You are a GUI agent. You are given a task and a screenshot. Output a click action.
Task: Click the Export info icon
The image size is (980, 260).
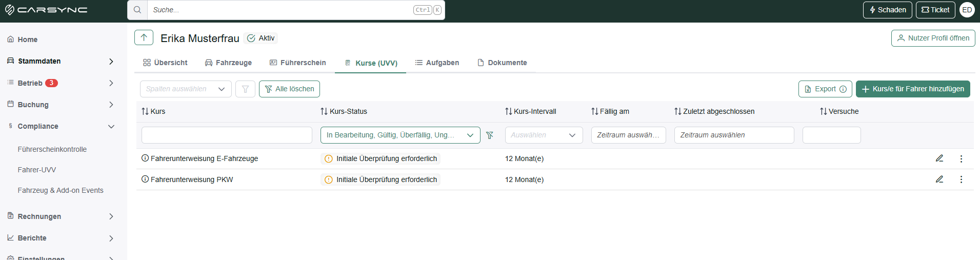click(x=843, y=89)
